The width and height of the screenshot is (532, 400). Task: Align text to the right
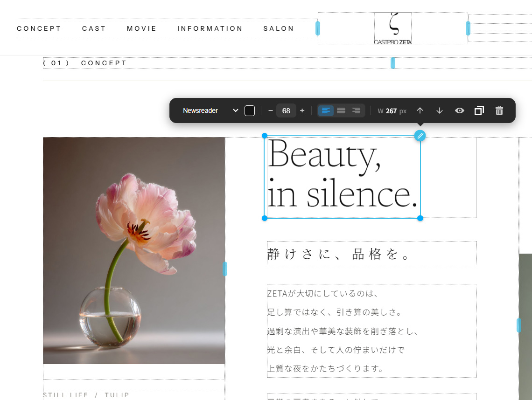coord(356,110)
